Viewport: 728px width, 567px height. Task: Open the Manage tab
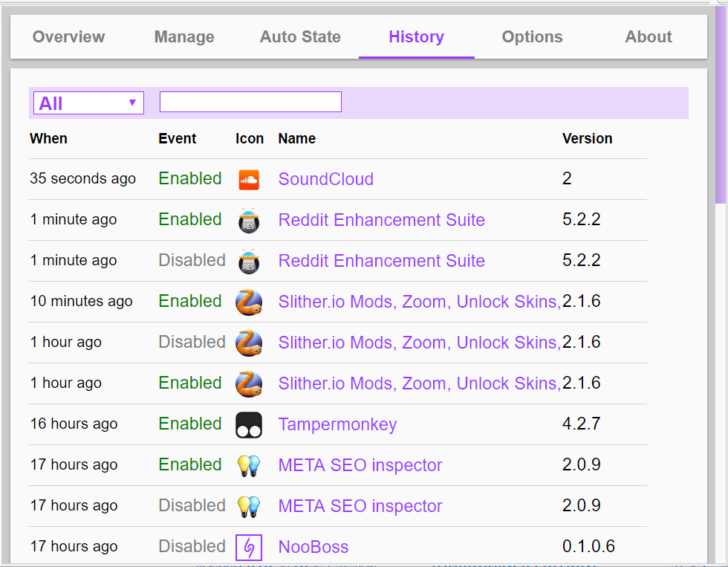coord(184,36)
